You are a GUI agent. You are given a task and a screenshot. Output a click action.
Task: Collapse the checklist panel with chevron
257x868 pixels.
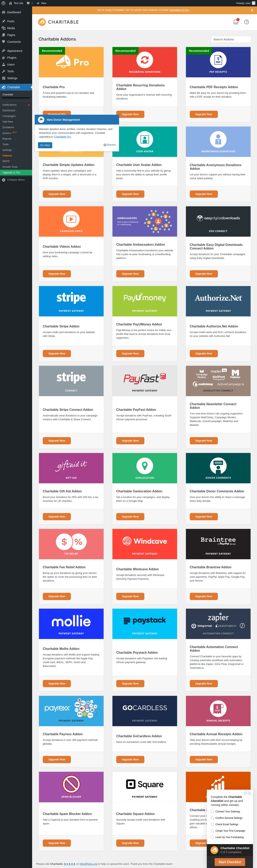[x=245, y=793]
